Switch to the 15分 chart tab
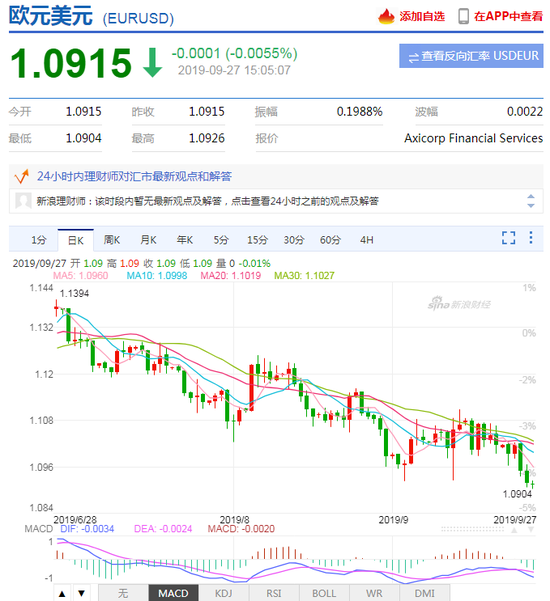Screen dimensions: 550x601 pyautogui.click(x=257, y=240)
